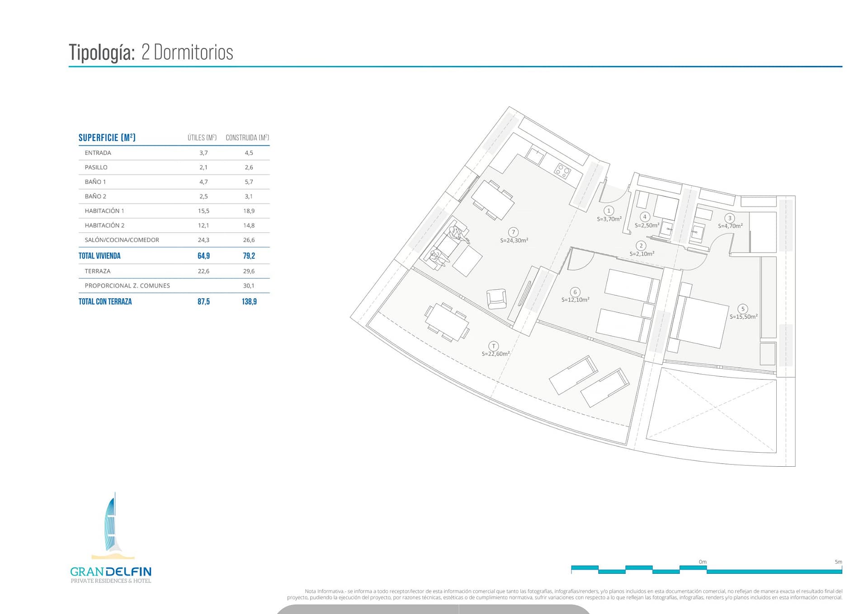868x614 pixels.
Task: Click the stove hob icon in kitchen
Action: [562, 170]
